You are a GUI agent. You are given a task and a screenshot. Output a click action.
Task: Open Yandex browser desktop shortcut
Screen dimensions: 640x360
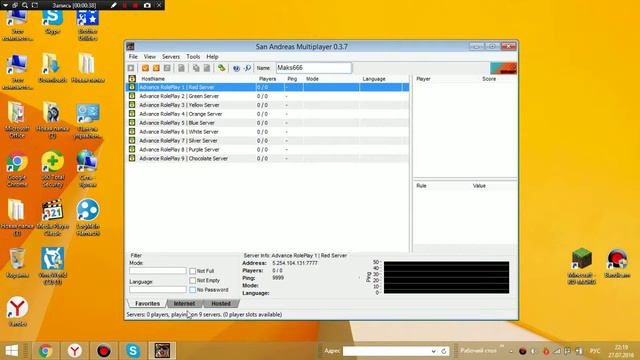pyautogui.click(x=17, y=311)
